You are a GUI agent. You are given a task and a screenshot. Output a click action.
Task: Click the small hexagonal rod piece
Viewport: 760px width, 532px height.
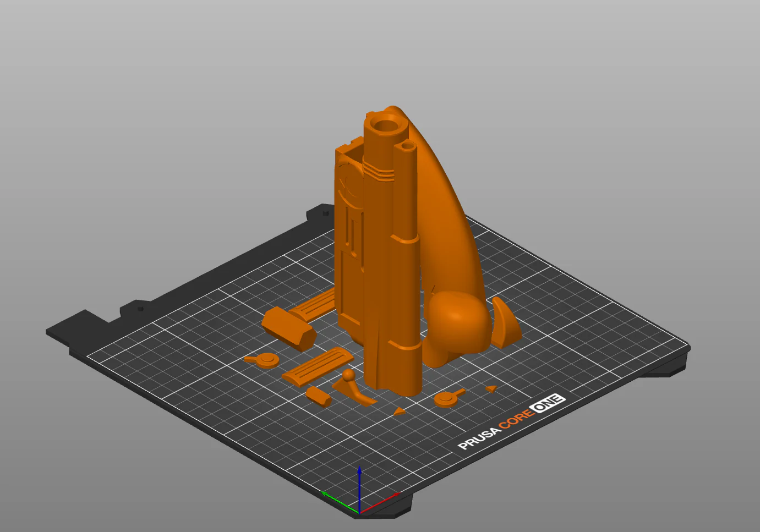319,396
